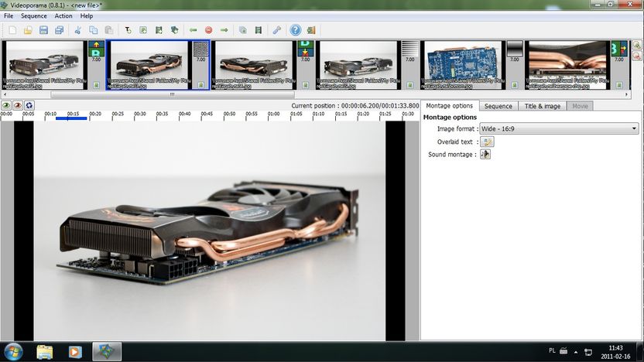Open settings with the wrench icon
The width and height of the screenshot is (644, 362).
pos(277,30)
